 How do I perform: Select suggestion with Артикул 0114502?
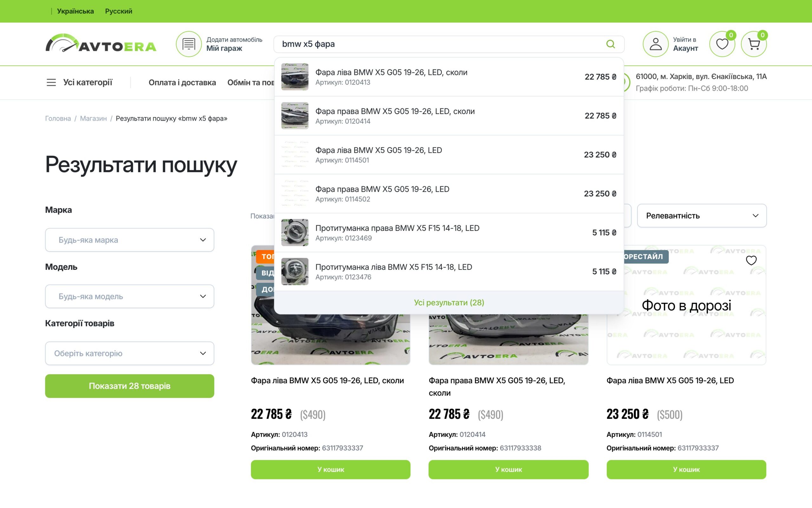pos(449,194)
